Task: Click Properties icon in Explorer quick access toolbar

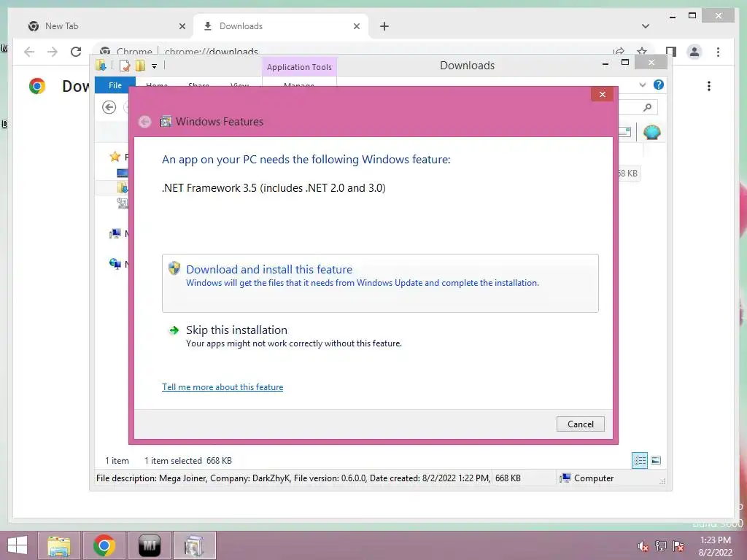Action: tap(125, 66)
